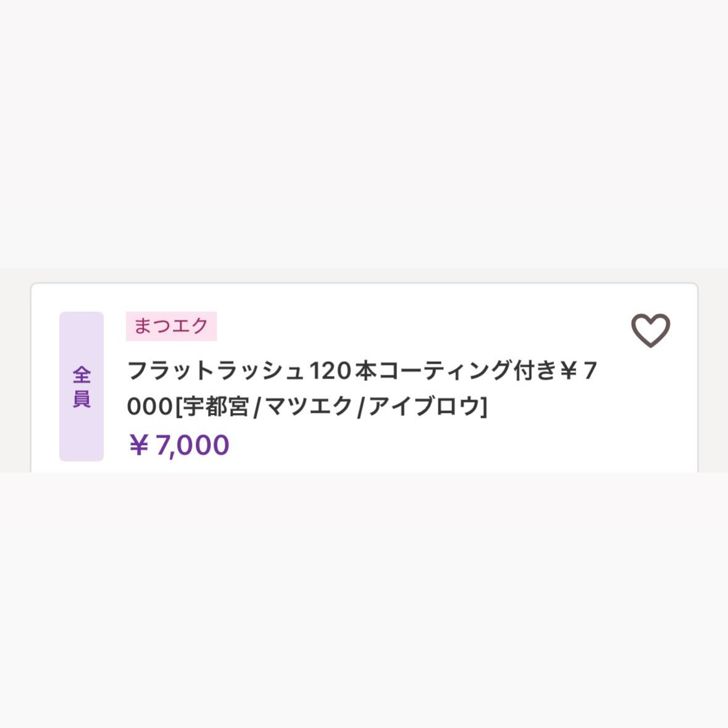
Task: Click the 員 character in the purple badge
Action: pos(82,399)
